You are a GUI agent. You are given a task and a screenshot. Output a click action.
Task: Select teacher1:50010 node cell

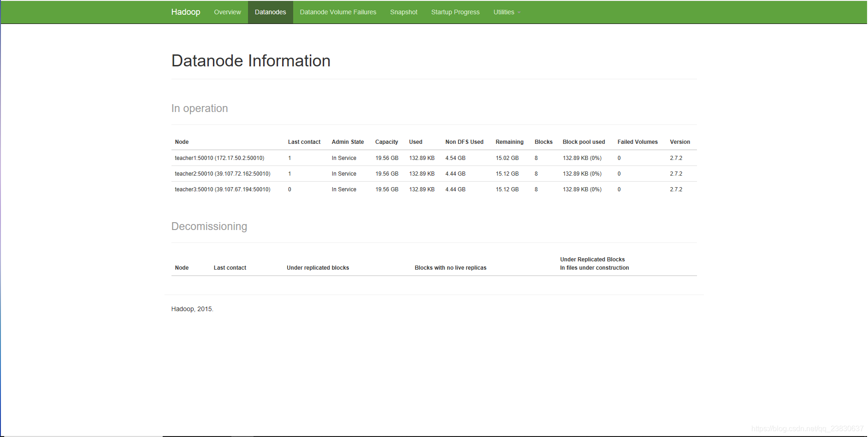[219, 158]
